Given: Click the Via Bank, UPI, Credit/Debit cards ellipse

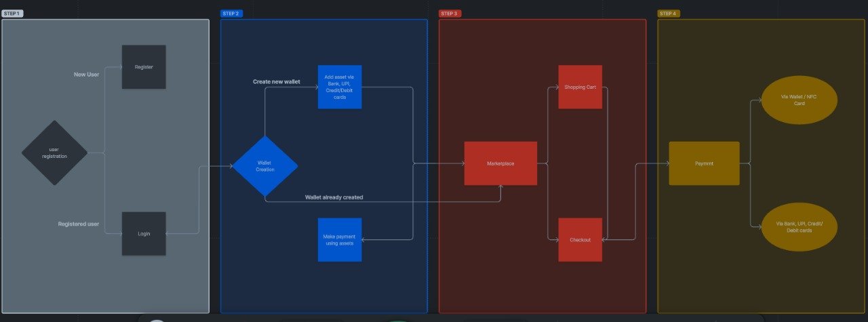Looking at the screenshot, I should pos(799,226).
